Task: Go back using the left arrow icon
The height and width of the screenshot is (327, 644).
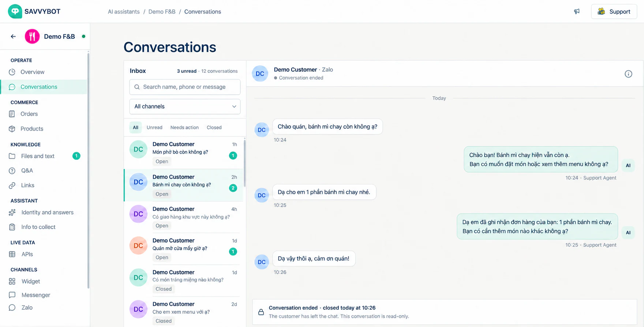Action: tap(13, 36)
